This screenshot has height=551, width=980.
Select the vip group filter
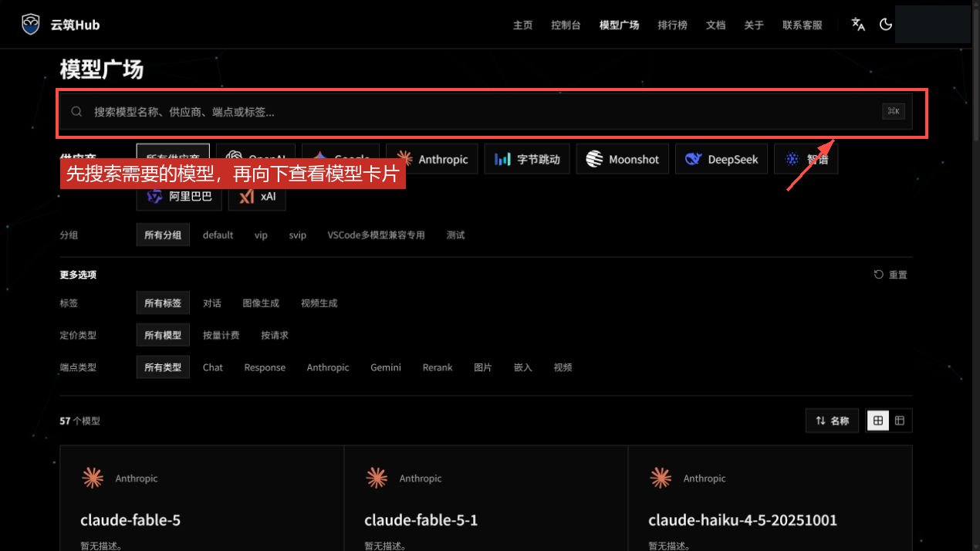tap(261, 235)
